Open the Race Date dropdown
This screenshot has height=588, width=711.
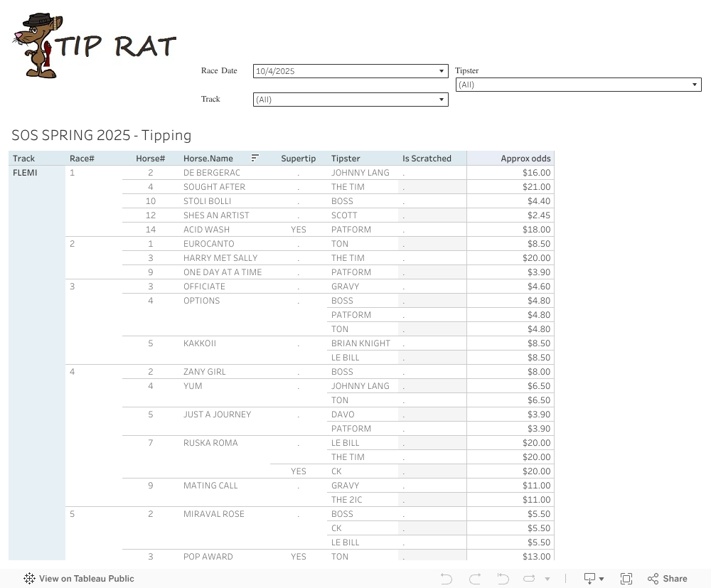[351, 71]
